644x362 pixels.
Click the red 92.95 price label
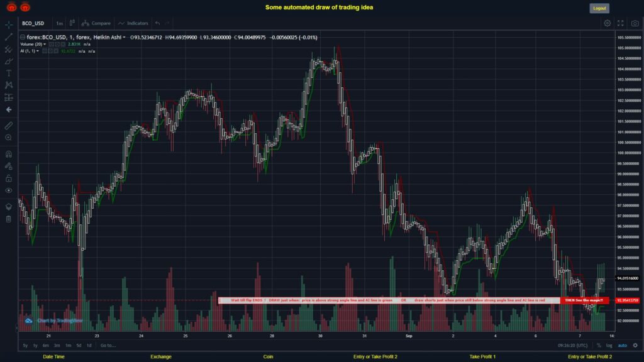pyautogui.click(x=628, y=300)
